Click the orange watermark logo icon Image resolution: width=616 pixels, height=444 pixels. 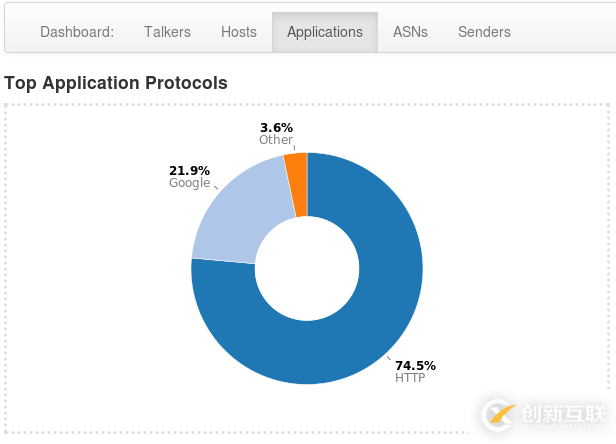[498, 414]
